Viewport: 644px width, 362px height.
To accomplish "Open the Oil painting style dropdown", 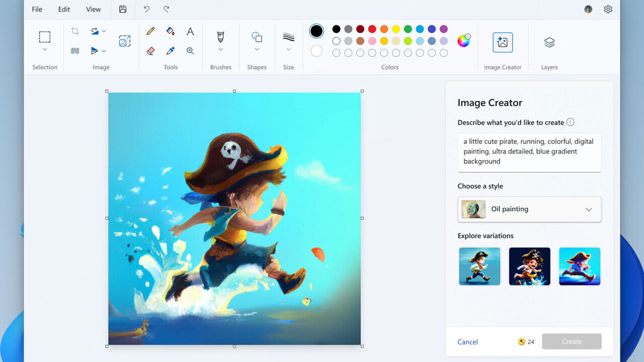I will click(529, 209).
